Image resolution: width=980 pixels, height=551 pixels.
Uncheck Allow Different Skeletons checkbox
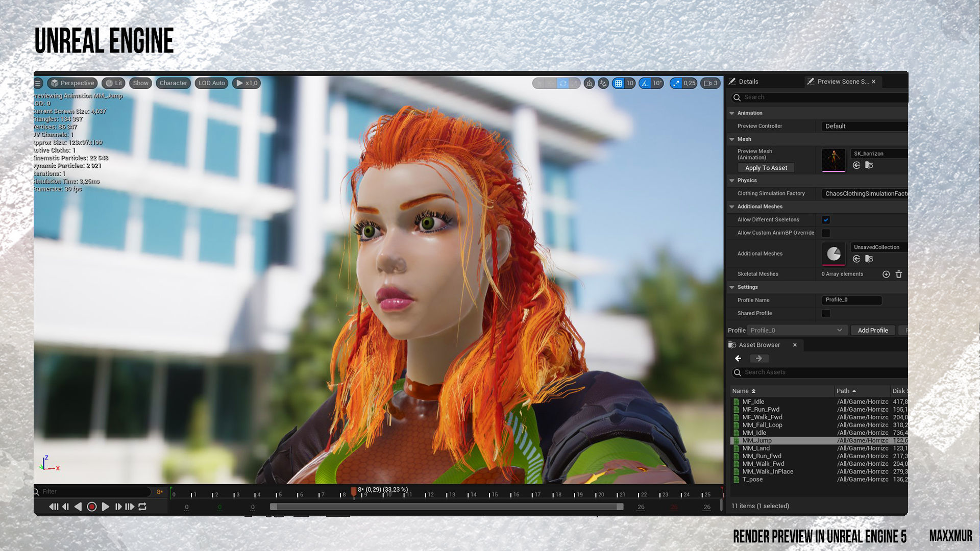click(826, 220)
